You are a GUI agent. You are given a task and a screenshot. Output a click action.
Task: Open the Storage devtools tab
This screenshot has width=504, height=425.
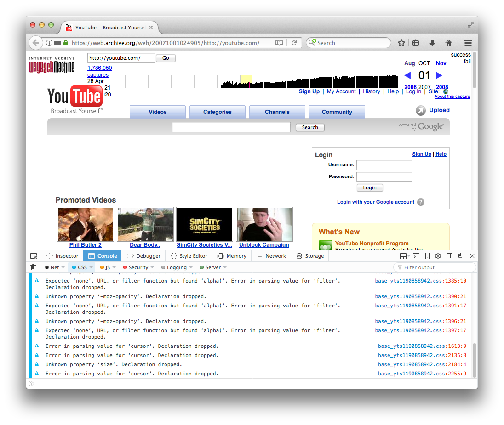click(310, 256)
